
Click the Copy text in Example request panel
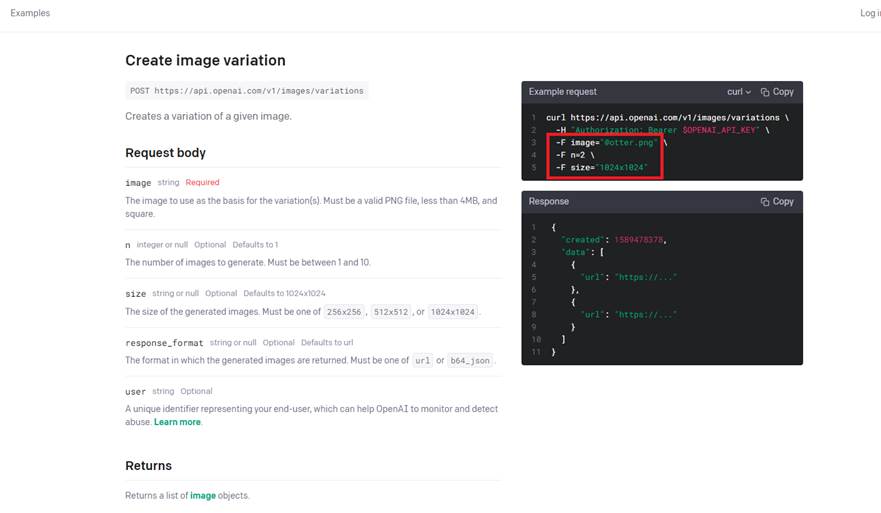tap(783, 92)
